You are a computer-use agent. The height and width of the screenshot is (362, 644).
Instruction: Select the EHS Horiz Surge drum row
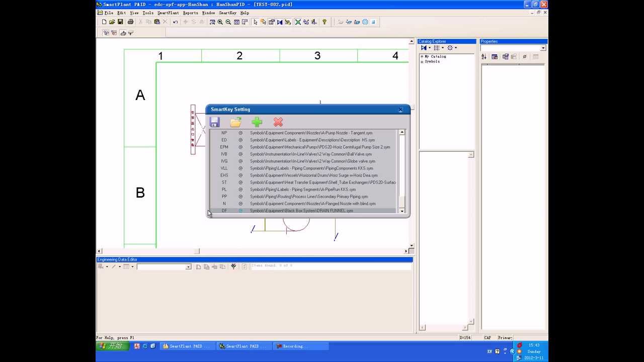[x=303, y=175]
